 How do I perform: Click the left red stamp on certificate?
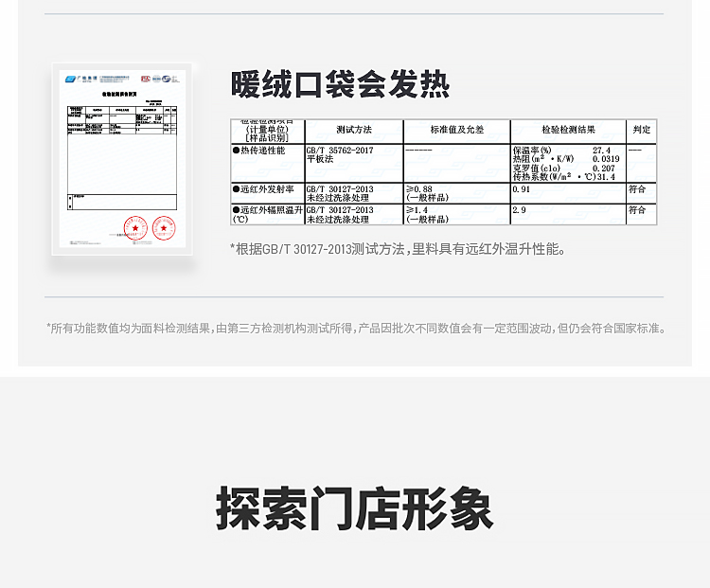tap(135, 228)
